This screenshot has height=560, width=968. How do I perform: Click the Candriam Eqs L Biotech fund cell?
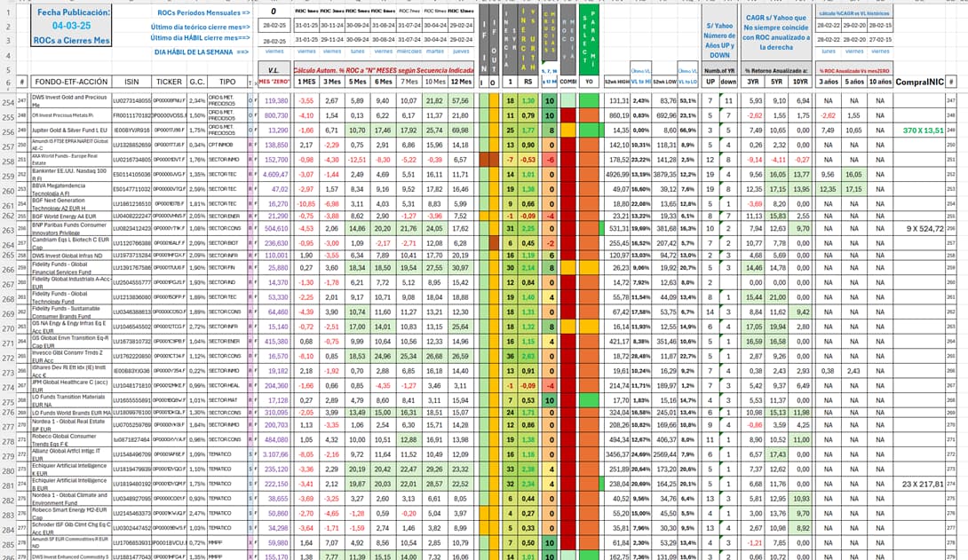coord(70,243)
